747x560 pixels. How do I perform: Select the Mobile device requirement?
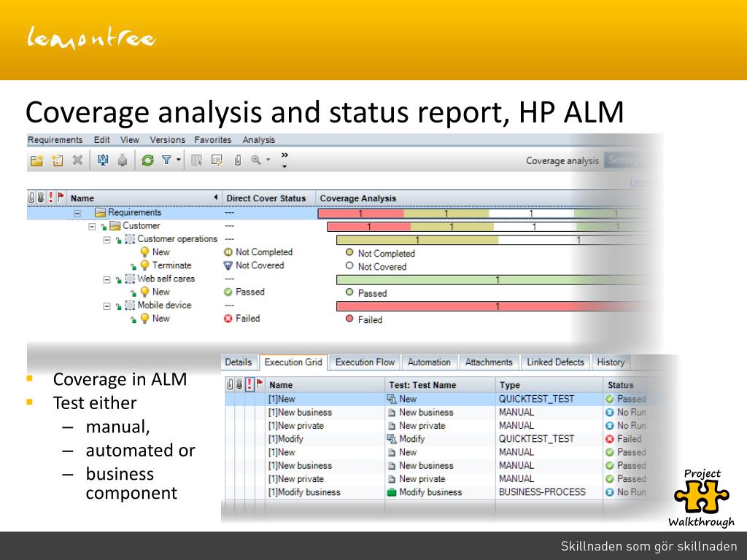[164, 306]
